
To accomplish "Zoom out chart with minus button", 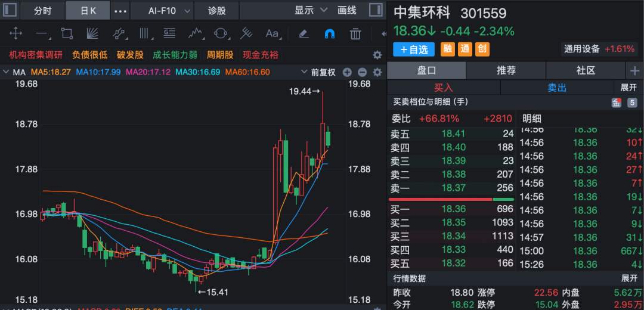I will click(x=362, y=72).
